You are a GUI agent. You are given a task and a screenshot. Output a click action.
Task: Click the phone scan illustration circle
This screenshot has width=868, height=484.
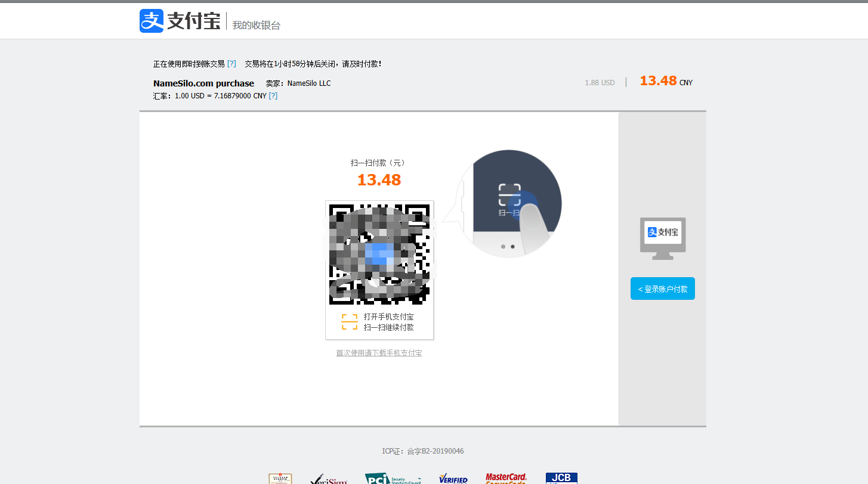tap(510, 204)
